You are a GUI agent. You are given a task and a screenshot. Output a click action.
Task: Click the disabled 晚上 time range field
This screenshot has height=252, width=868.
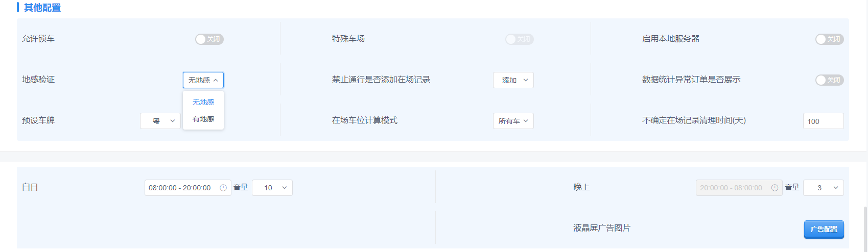[739, 188]
